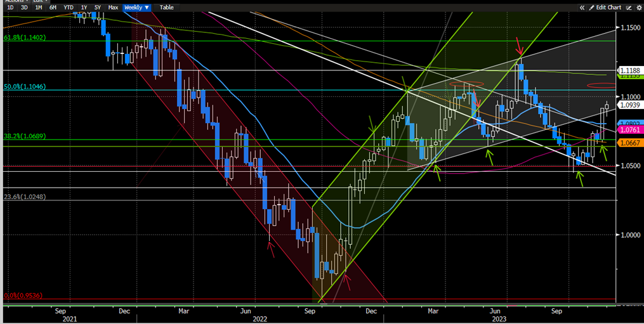The height and width of the screenshot is (324, 644).
Task: Select the 6M time range
Action: 53,8
